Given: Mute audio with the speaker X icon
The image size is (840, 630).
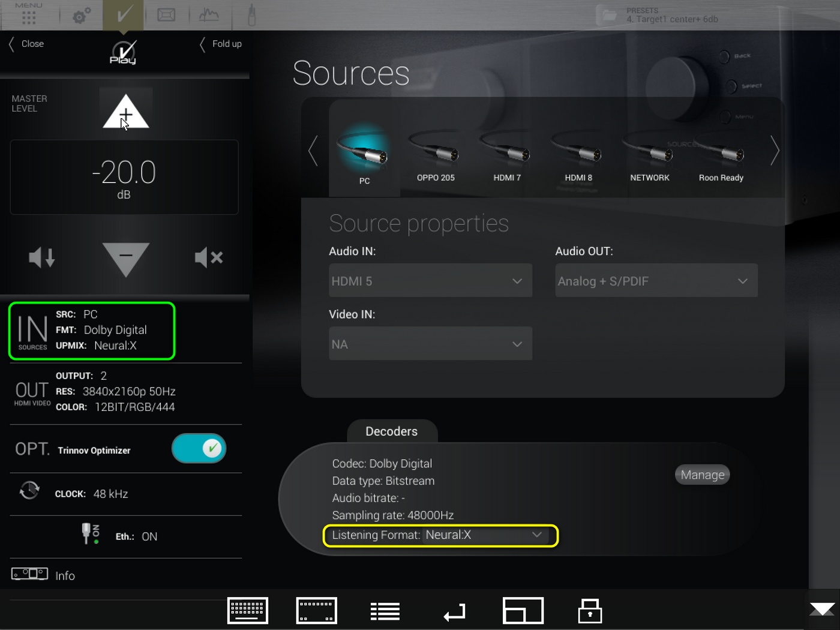Looking at the screenshot, I should [x=209, y=258].
